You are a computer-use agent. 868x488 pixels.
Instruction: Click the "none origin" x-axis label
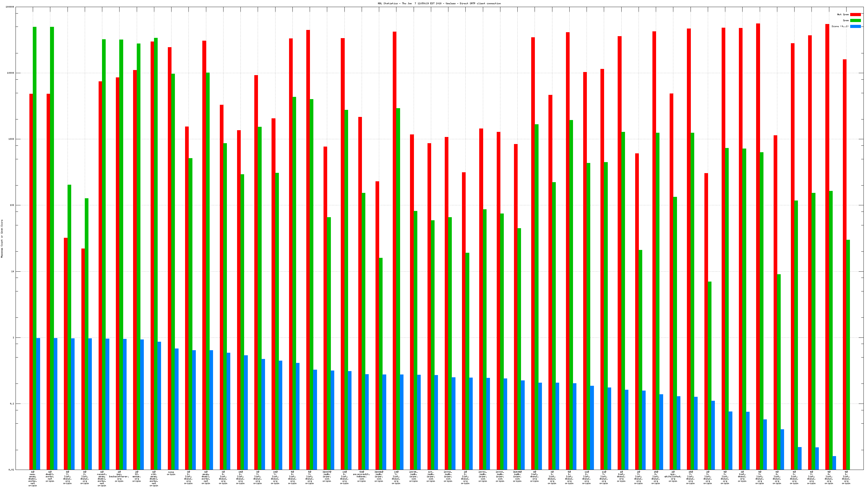pos(171,473)
